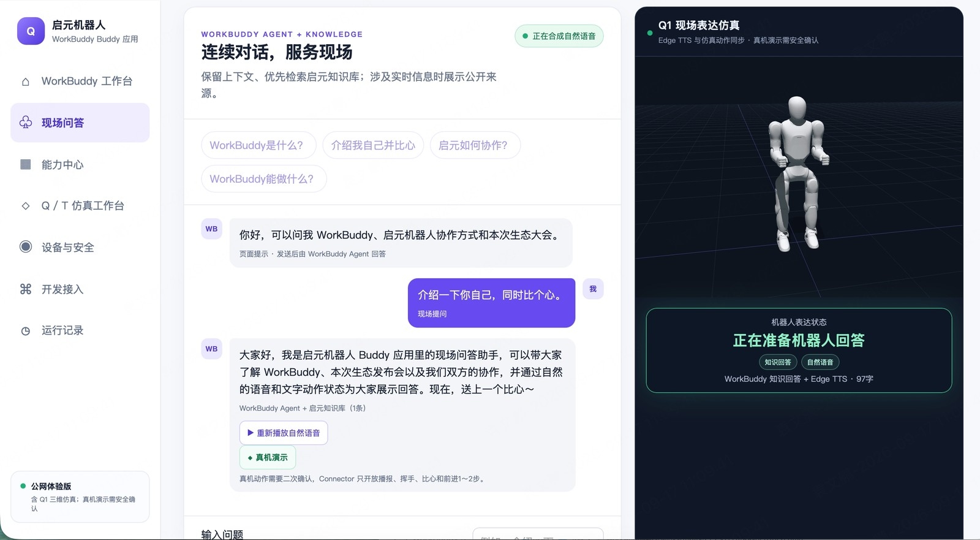Click the 正在合成自然语音 status badge
The height and width of the screenshot is (540, 980).
[559, 36]
